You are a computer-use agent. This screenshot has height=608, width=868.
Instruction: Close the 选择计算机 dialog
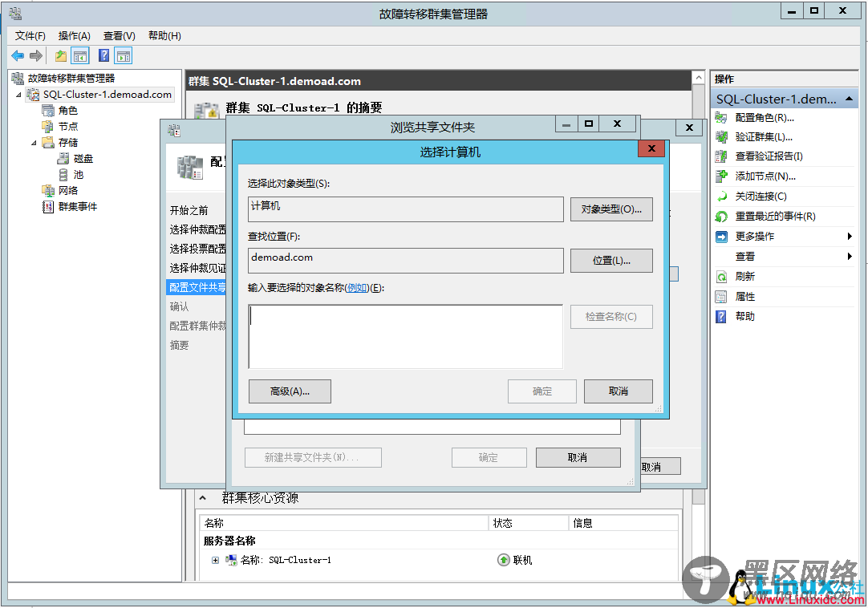651,148
